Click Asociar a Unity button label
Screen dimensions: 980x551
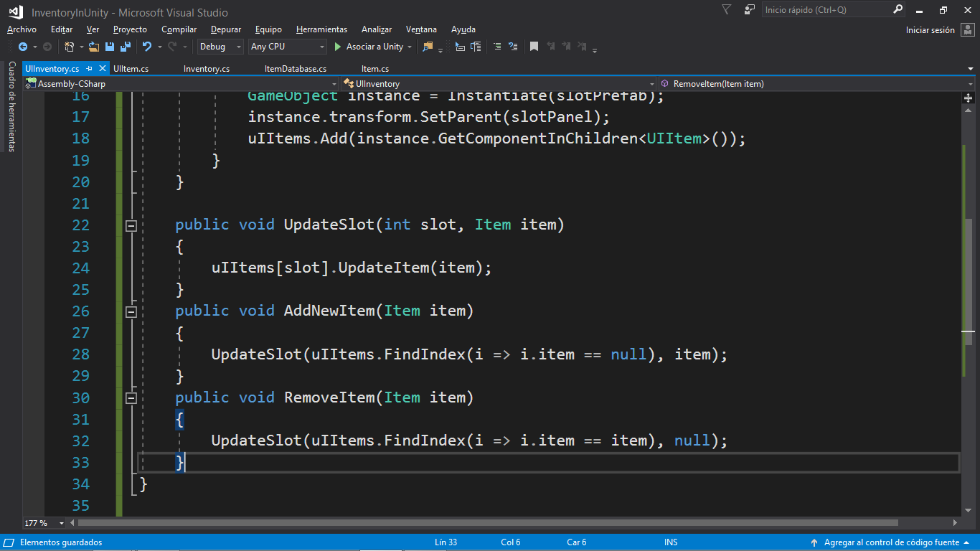click(374, 47)
